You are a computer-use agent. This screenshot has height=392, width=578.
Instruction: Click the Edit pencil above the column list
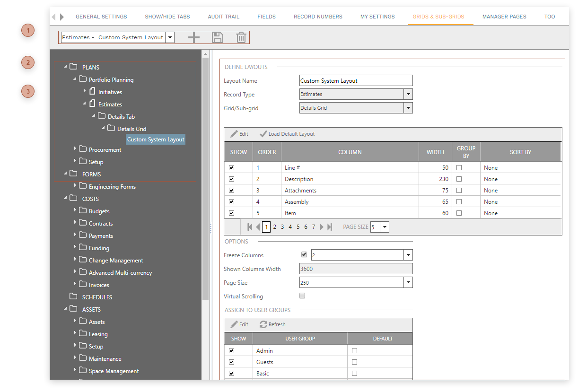[239, 134]
